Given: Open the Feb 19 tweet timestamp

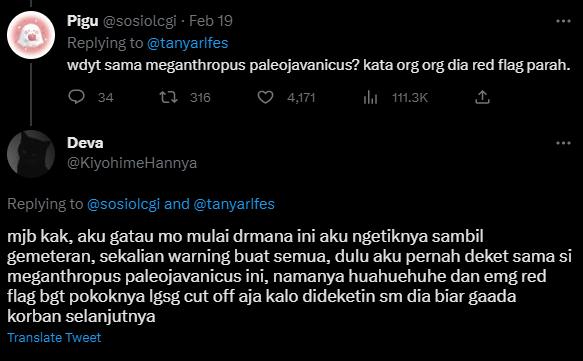Looking at the screenshot, I should click(211, 21).
